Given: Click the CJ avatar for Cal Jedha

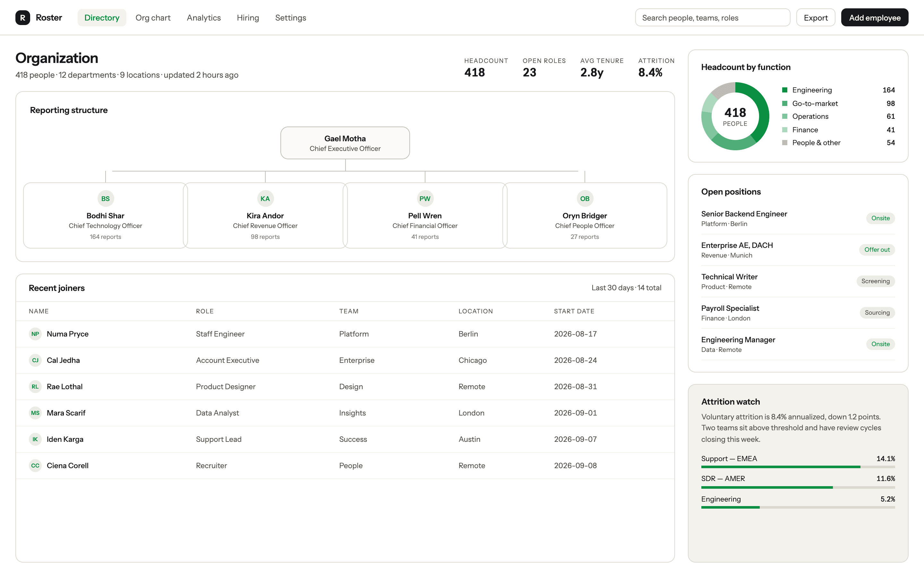Looking at the screenshot, I should coord(35,360).
